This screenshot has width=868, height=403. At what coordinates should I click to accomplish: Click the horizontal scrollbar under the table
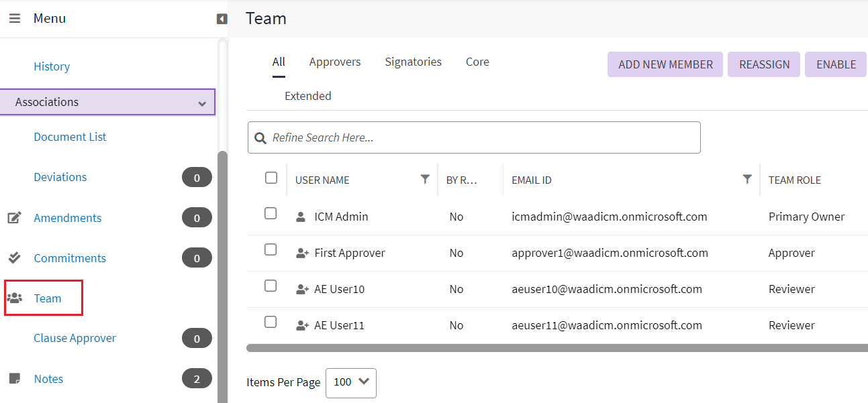point(556,348)
